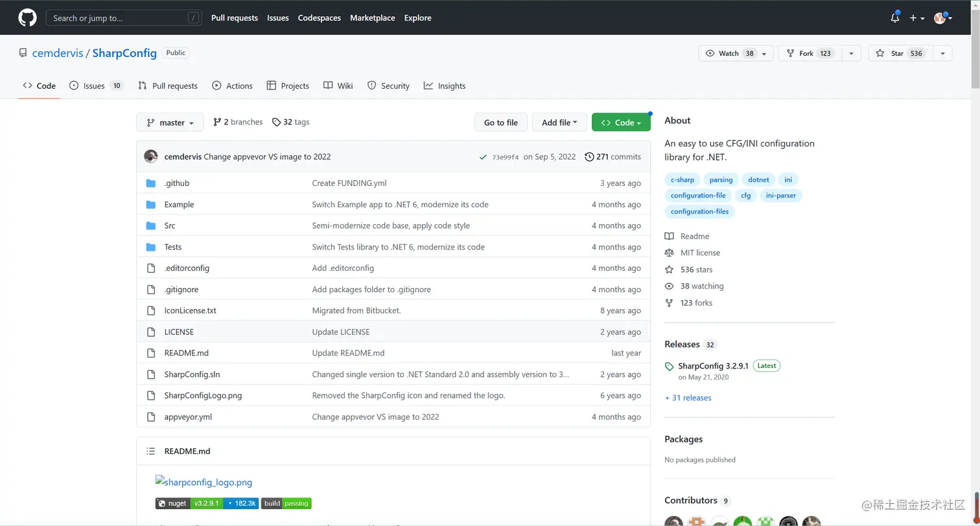This screenshot has width=980, height=526.
Task: Switch to the repository Pull requests tab
Action: tap(168, 86)
